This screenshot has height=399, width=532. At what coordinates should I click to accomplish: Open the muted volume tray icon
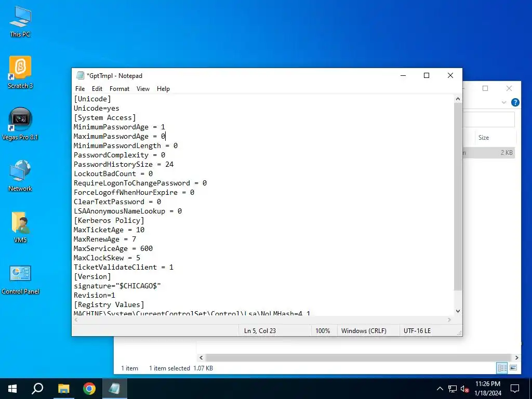[465, 389]
